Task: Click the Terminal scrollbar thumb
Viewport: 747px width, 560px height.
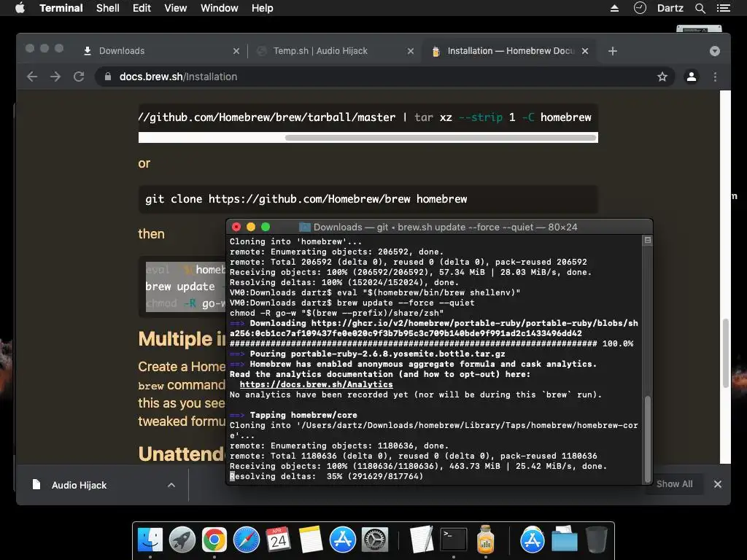Action: 648,439
